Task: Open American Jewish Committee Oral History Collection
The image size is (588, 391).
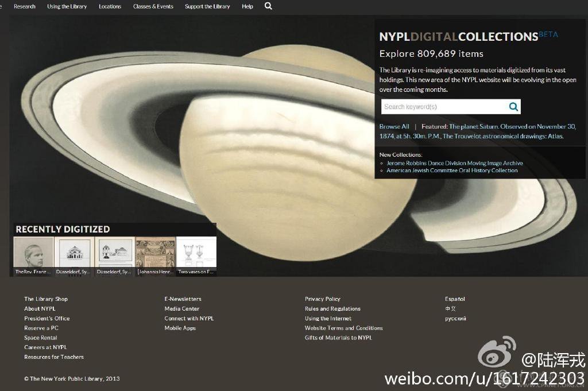Action: (x=452, y=170)
